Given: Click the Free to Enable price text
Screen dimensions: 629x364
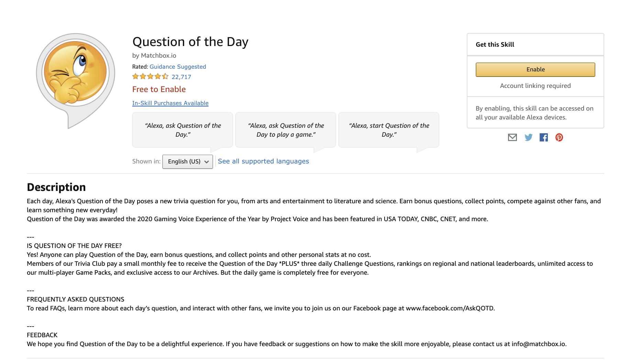Looking at the screenshot, I should coord(159,89).
